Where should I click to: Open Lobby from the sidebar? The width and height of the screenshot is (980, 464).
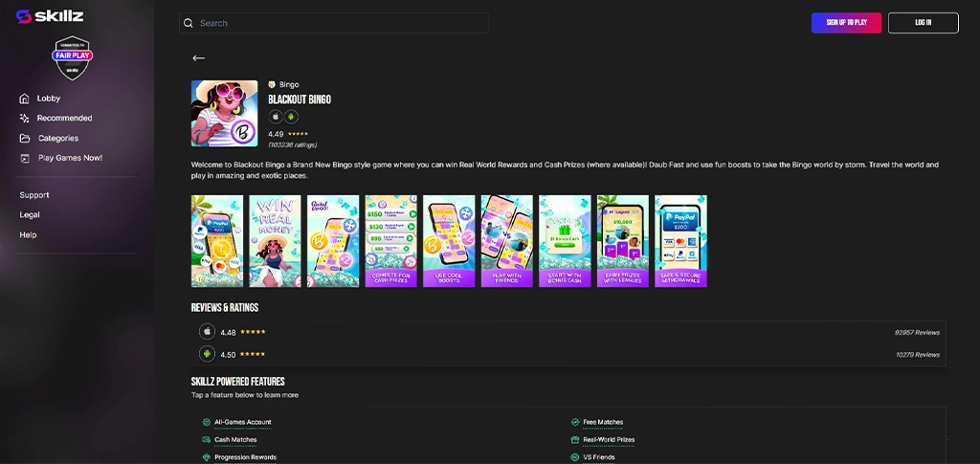[x=48, y=99]
